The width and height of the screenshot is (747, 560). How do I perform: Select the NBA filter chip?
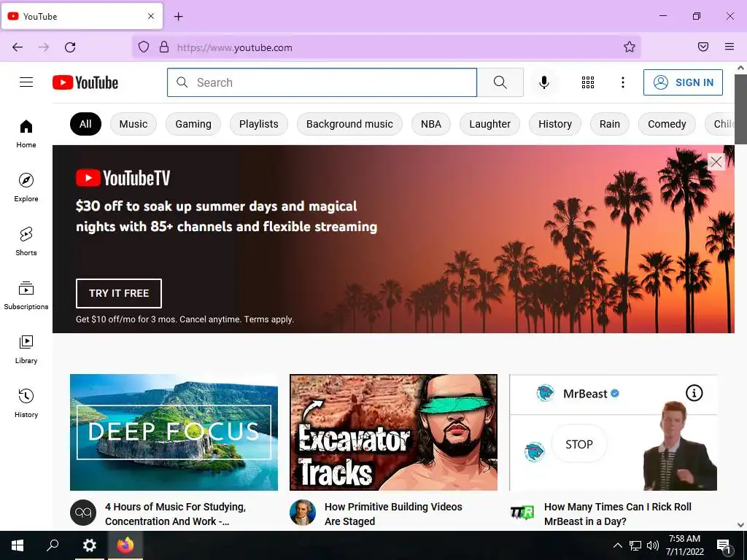click(431, 124)
